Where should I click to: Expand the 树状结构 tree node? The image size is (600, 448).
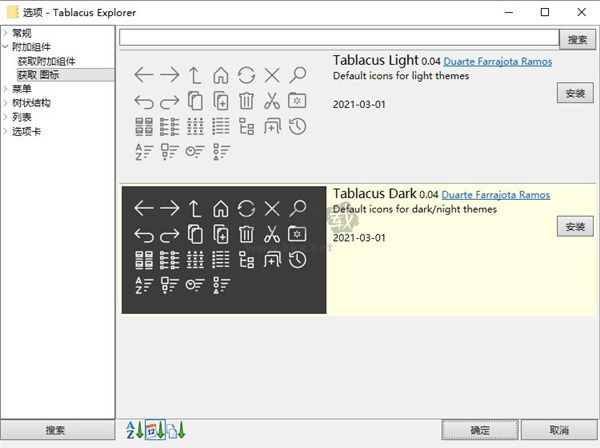point(5,103)
